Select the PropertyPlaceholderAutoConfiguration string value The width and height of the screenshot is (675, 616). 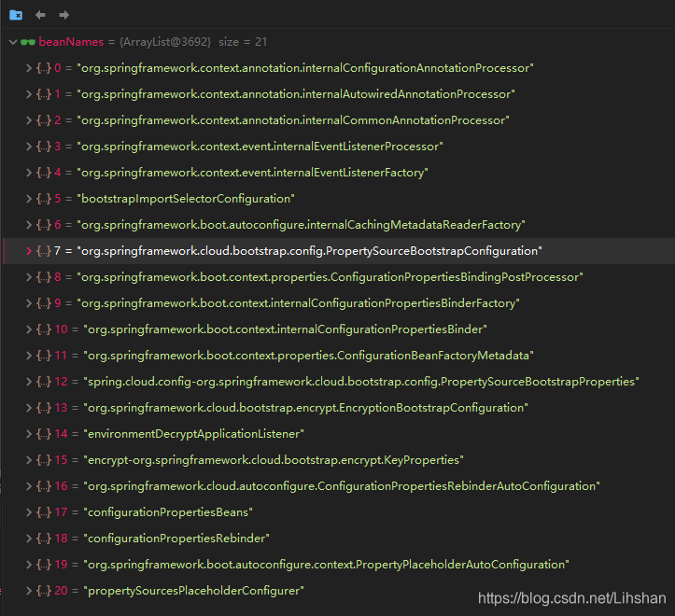pyautogui.click(x=327, y=565)
